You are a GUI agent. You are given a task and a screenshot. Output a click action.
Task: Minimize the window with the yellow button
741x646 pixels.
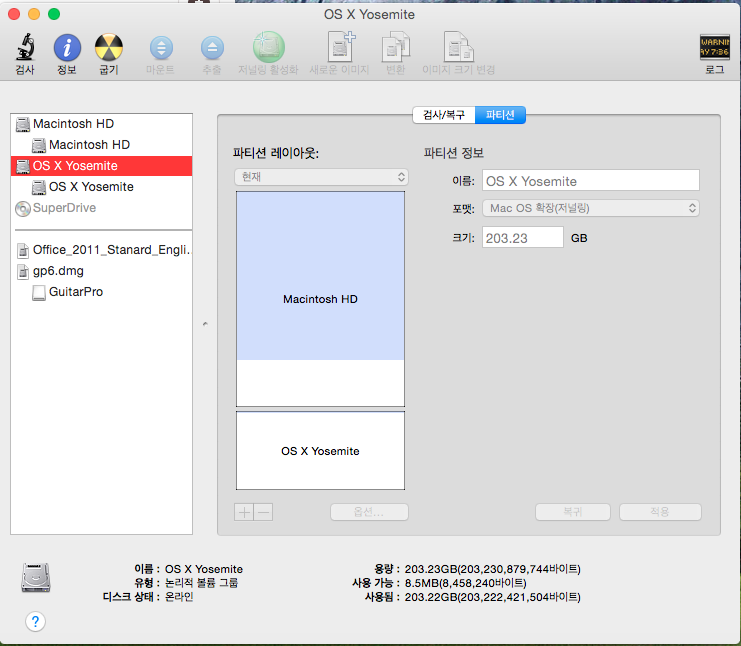(x=34, y=14)
